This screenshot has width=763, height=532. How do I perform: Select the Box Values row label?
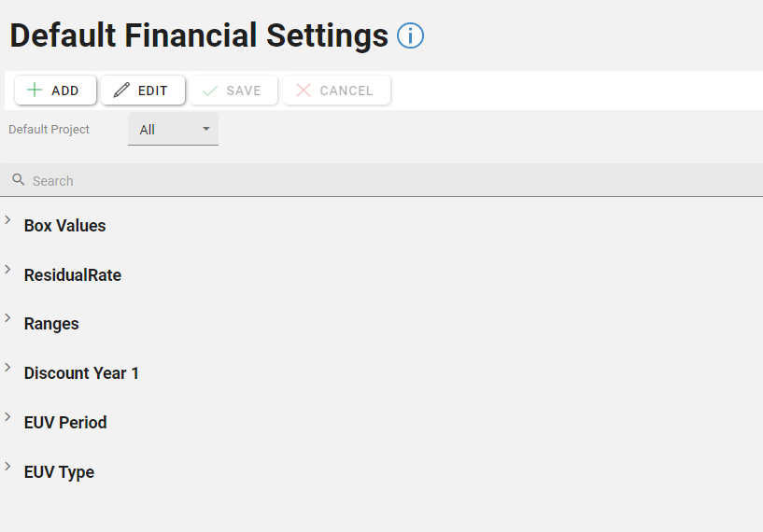[x=64, y=226]
